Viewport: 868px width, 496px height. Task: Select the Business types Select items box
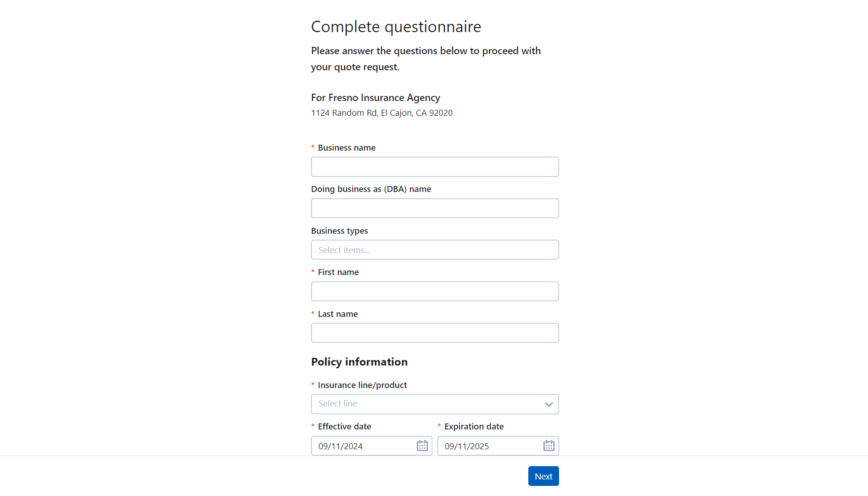pos(435,249)
